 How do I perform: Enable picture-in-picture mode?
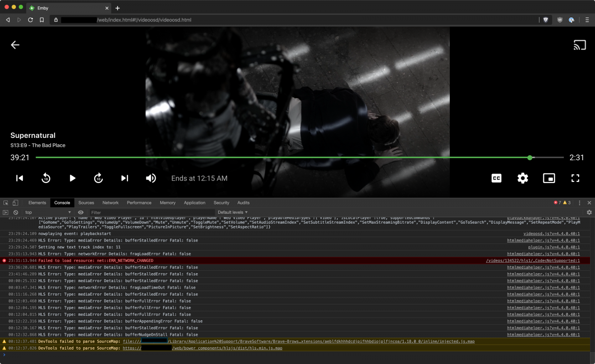549,178
